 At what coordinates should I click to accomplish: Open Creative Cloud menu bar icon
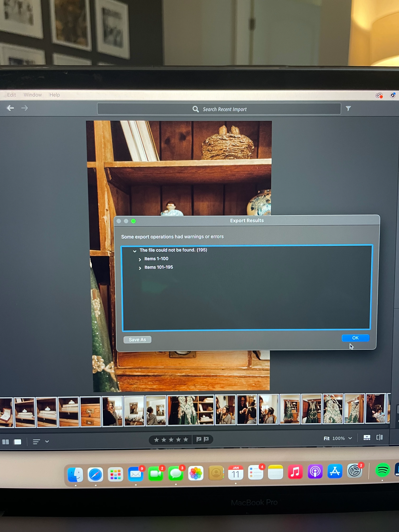point(379,96)
